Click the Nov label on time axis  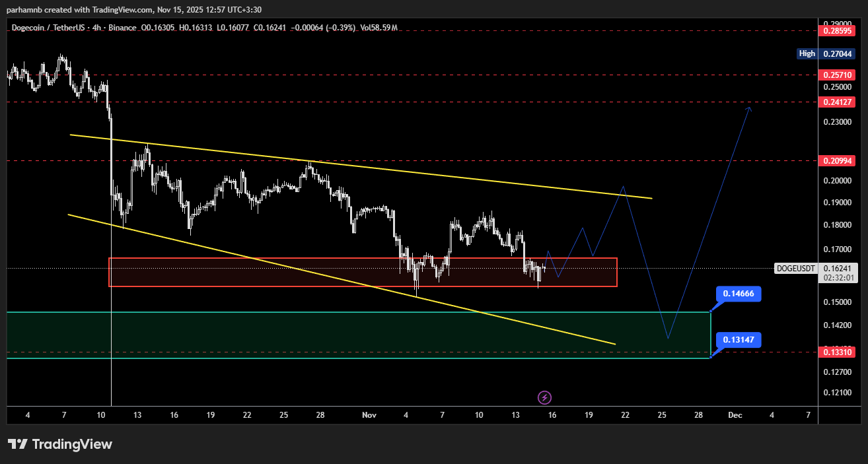[x=369, y=415]
